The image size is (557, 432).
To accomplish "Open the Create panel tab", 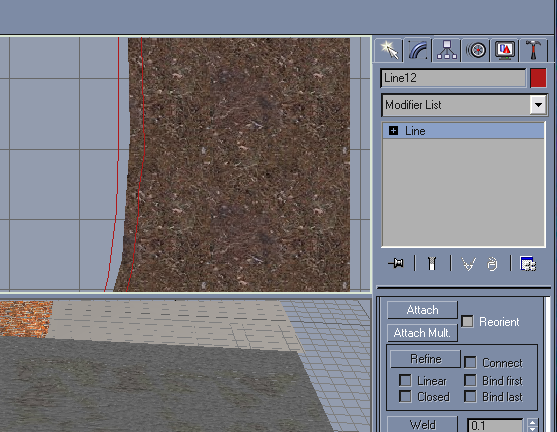I will point(389,50).
